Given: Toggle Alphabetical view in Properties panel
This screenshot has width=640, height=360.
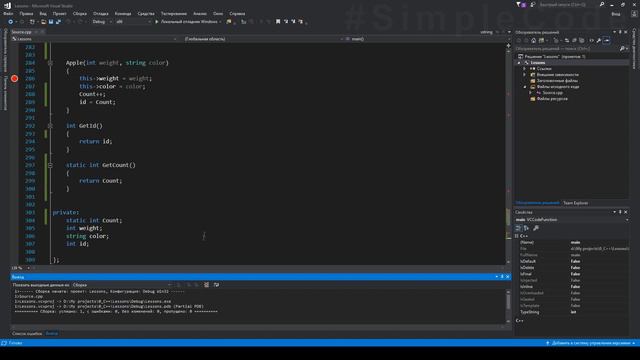Looking at the screenshot, I should 526,228.
